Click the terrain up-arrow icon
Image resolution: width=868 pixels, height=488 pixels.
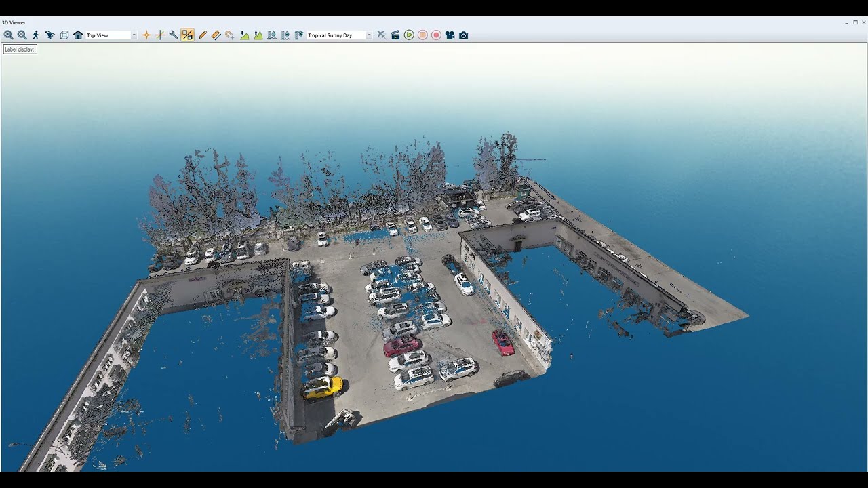click(x=258, y=35)
